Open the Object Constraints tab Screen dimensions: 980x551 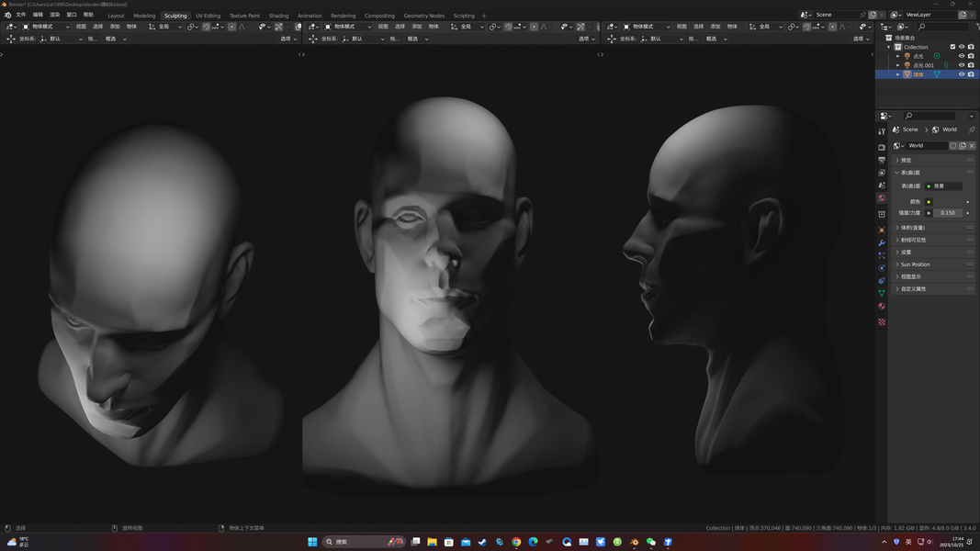881,280
